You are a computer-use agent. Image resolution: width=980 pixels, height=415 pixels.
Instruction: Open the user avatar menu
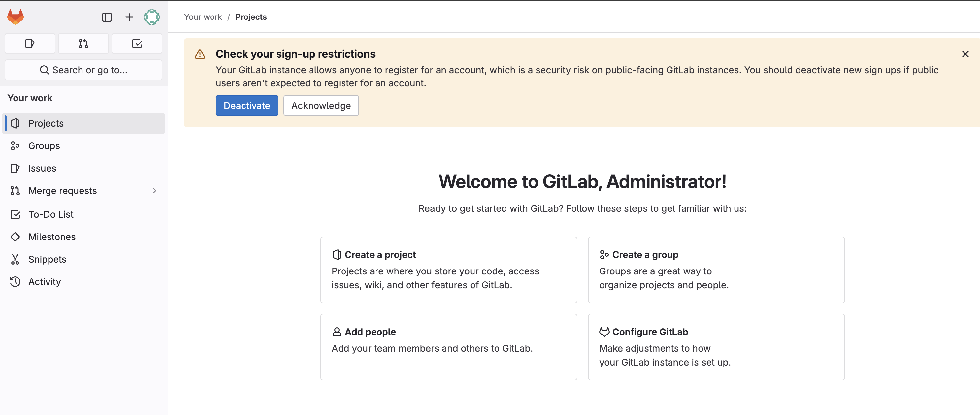[151, 17]
